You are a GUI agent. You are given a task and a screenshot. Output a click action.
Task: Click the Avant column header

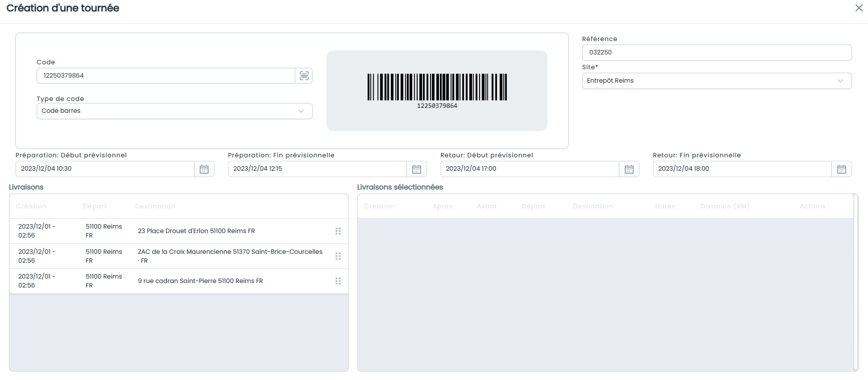click(487, 206)
